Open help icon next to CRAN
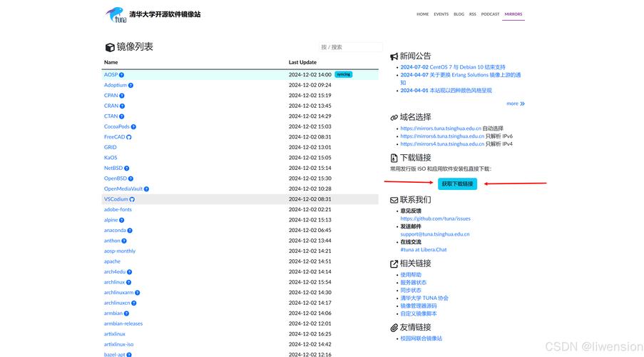 tap(122, 106)
